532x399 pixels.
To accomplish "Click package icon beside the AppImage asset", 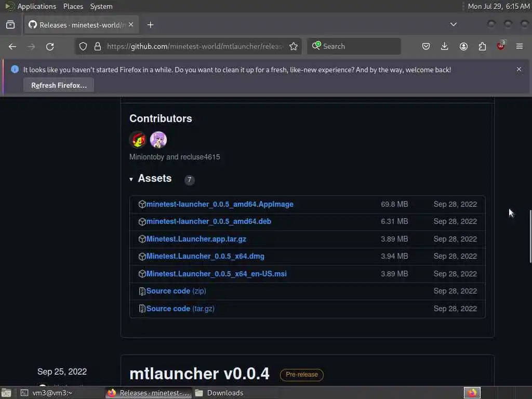I will click(x=142, y=204).
